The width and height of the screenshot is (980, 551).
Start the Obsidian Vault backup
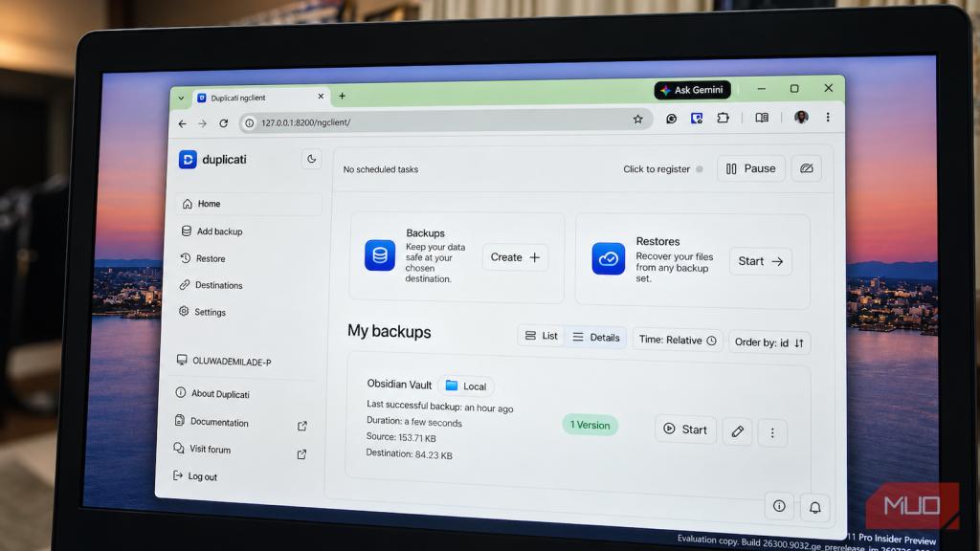[685, 430]
